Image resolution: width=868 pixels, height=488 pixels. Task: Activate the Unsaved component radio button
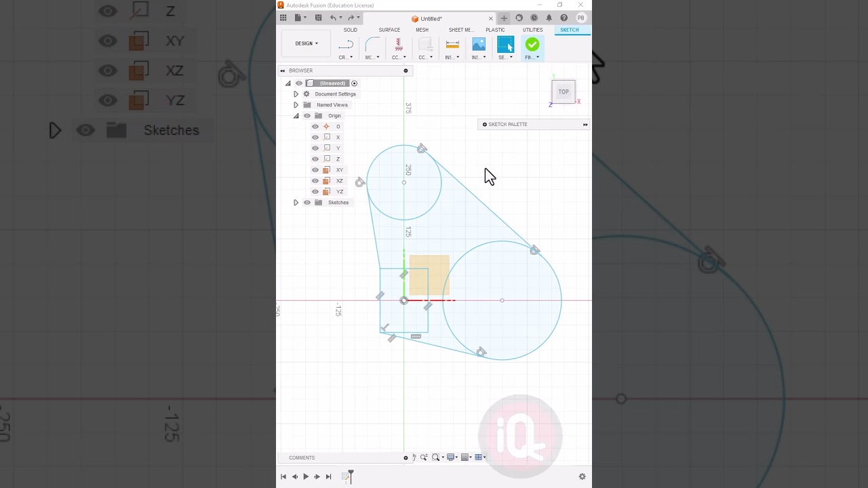[354, 83]
